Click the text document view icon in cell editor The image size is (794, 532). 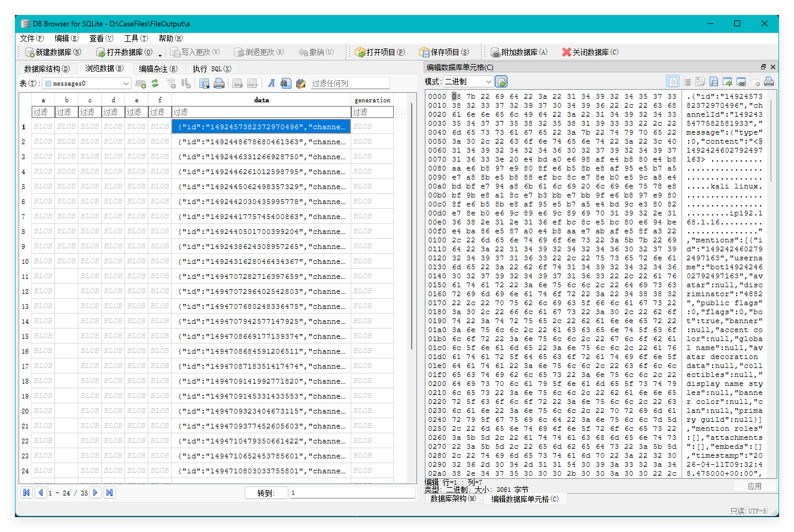point(673,82)
